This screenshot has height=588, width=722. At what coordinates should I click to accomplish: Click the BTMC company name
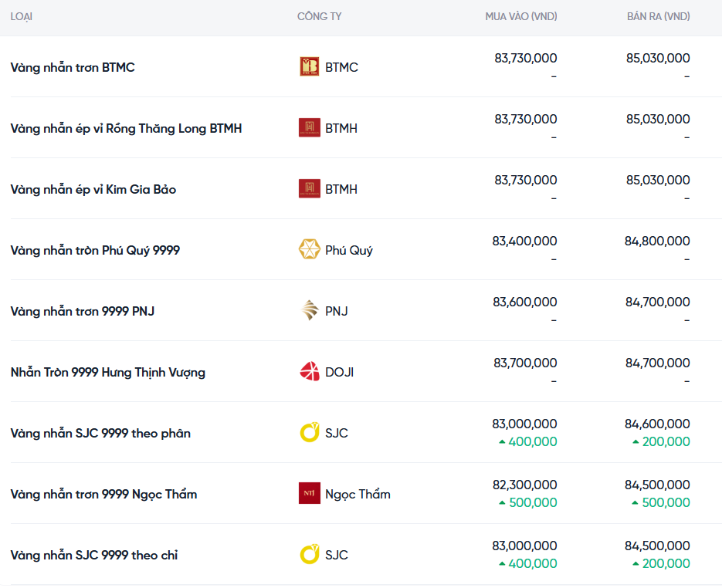pos(341,67)
